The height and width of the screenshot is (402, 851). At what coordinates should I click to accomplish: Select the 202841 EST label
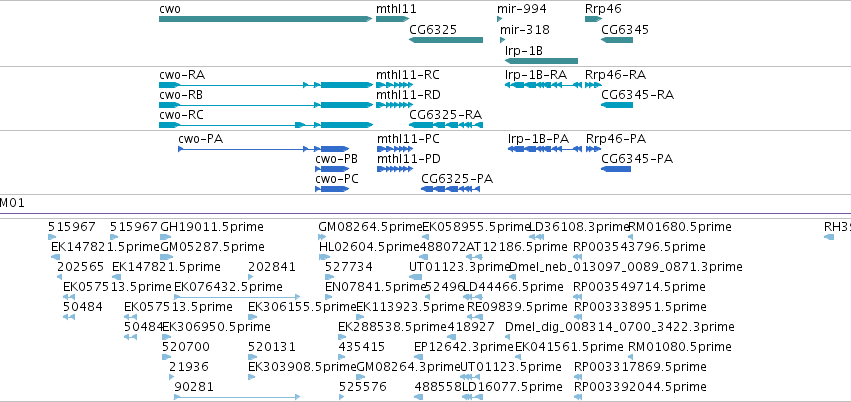272,267
